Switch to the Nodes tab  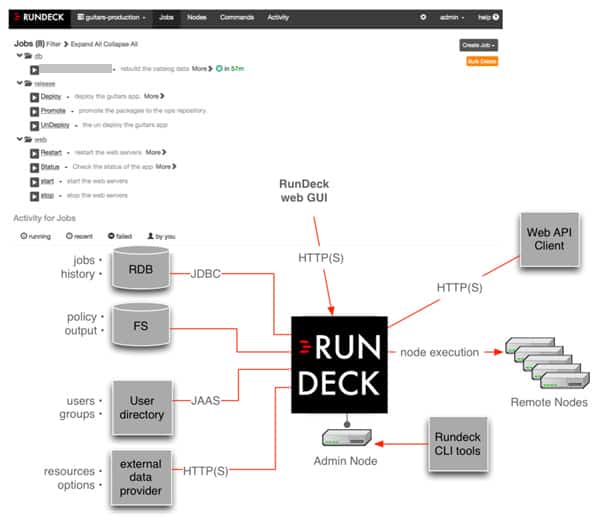pyautogui.click(x=196, y=17)
